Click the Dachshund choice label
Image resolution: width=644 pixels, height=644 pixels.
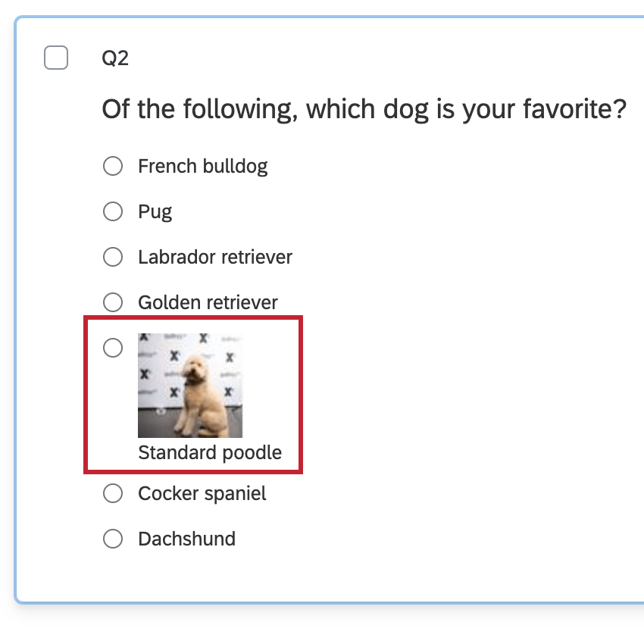click(186, 539)
